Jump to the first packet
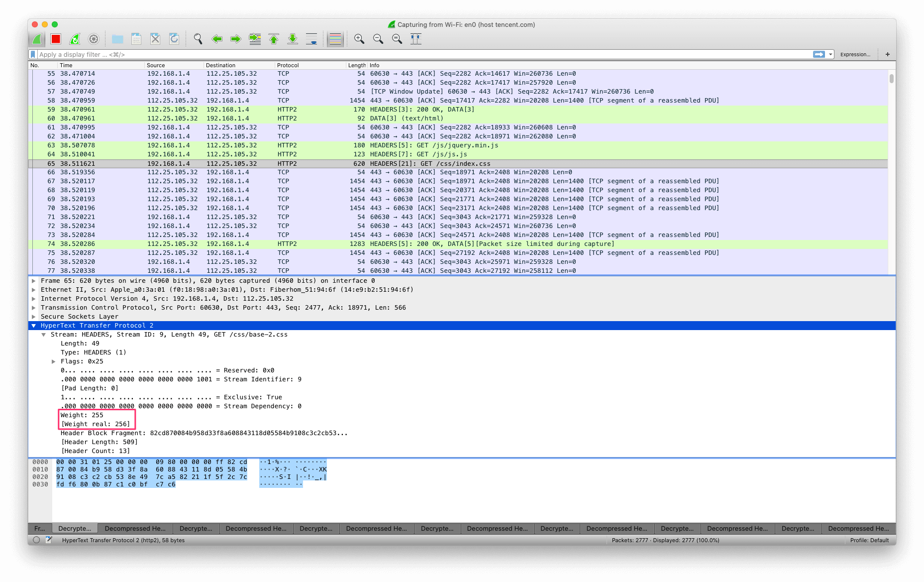Viewport: 924px width, 582px height. pyautogui.click(x=274, y=39)
